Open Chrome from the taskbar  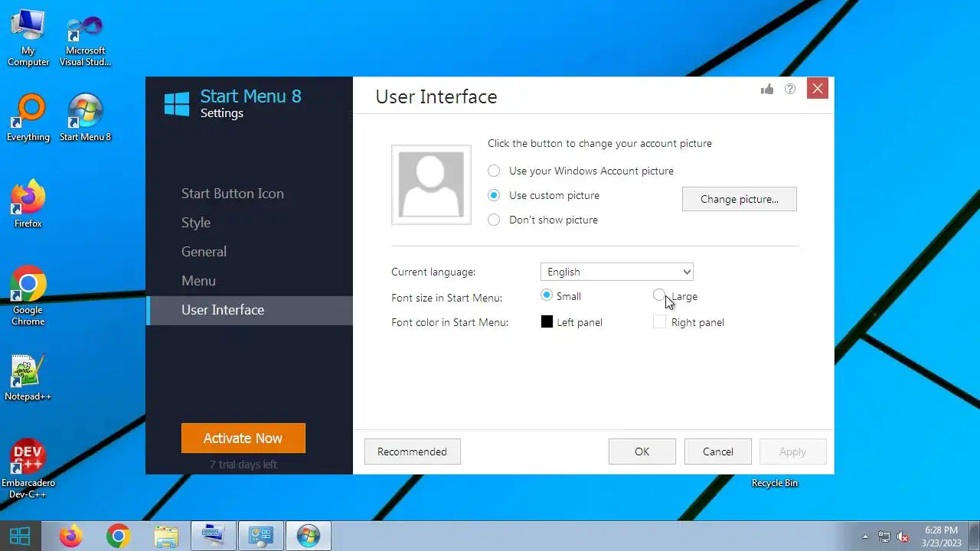118,536
